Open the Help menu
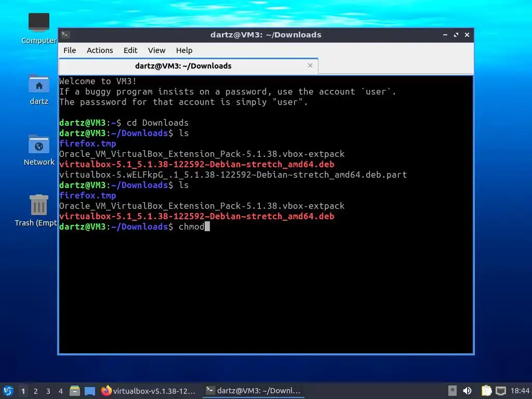 pyautogui.click(x=184, y=50)
